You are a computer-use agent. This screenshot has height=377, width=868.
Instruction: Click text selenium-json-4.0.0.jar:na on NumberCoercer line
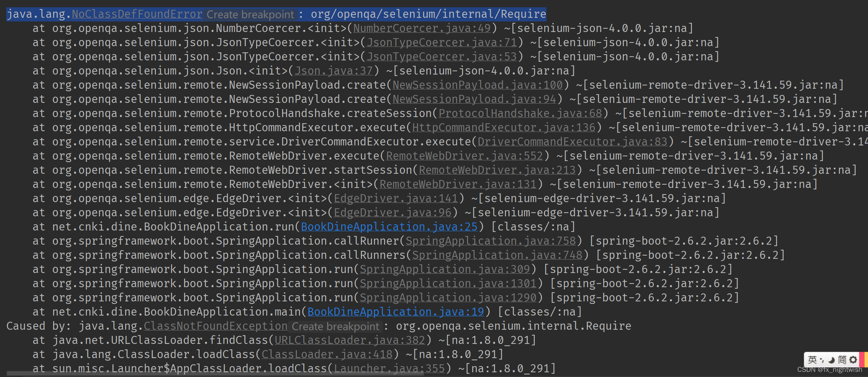pos(602,28)
